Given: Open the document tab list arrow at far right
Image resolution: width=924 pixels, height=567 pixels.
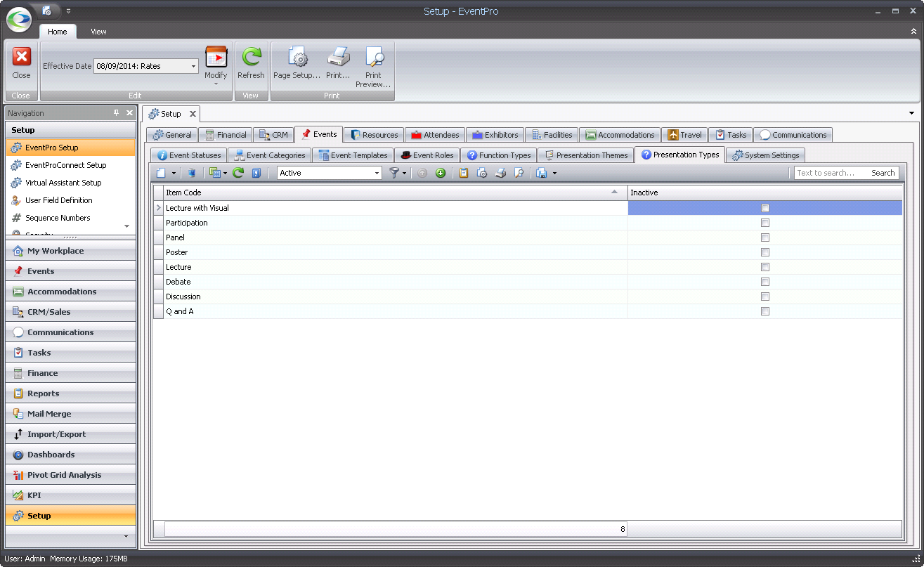Looking at the screenshot, I should 912,113.
